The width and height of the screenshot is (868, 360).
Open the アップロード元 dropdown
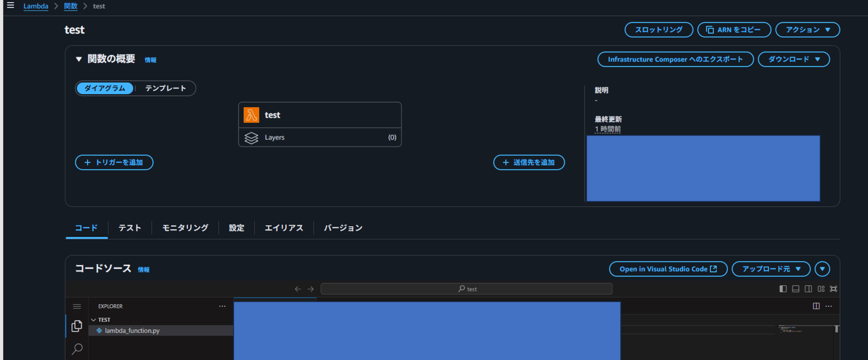tap(771, 269)
